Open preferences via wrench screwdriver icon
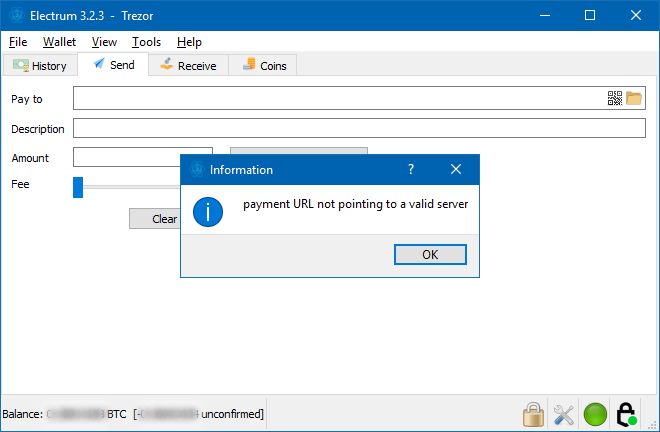 click(564, 414)
